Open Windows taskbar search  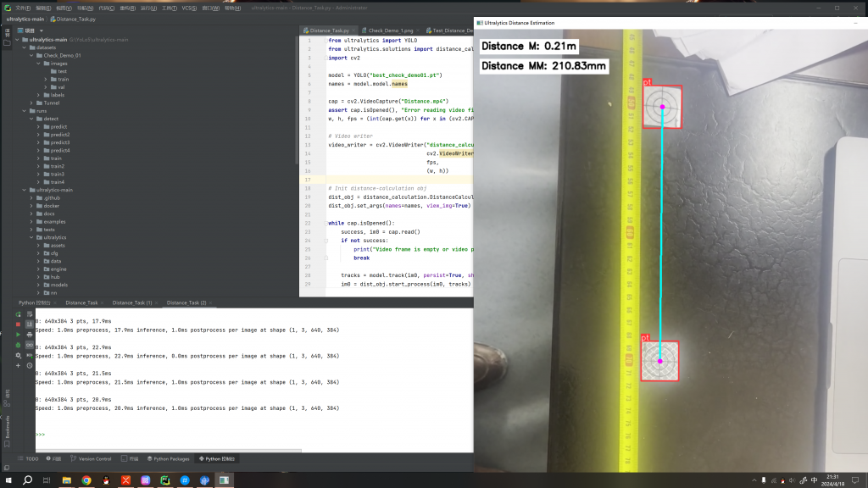coord(27,480)
